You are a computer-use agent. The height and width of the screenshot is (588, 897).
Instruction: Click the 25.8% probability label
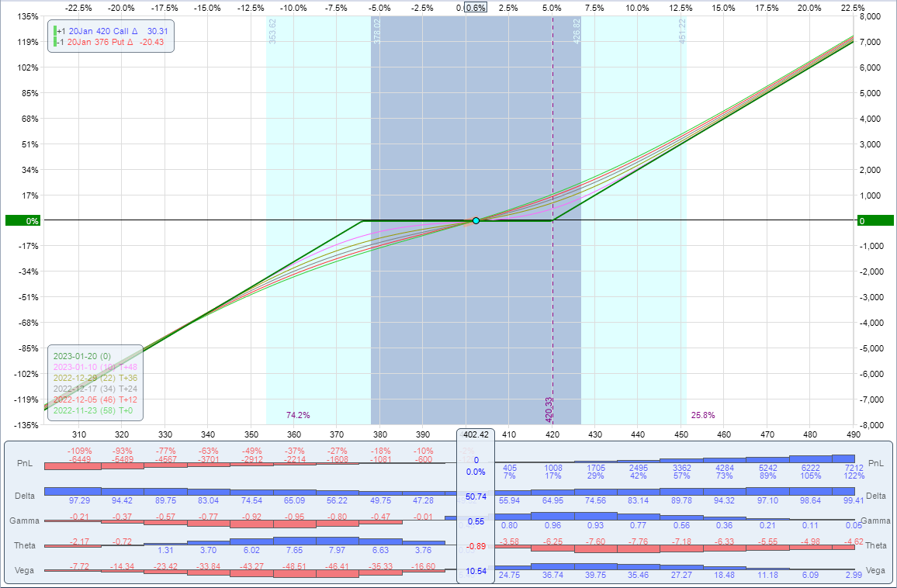tap(702, 415)
